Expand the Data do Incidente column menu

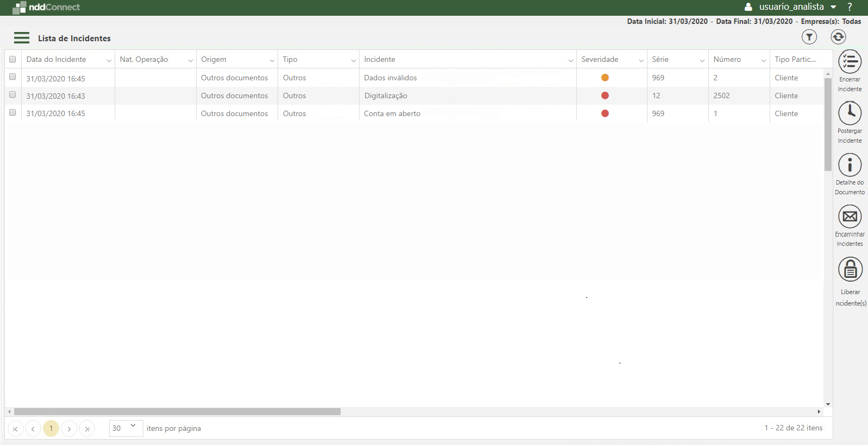[109, 60]
